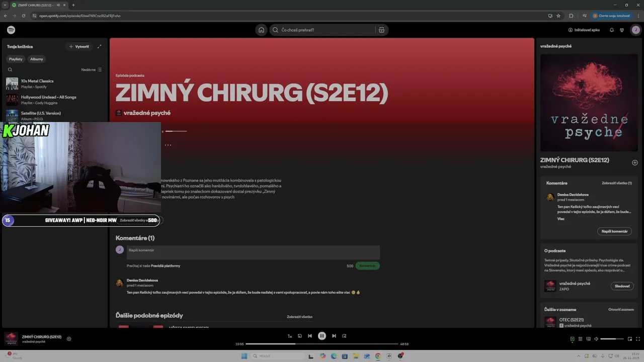Click the Spotify logo
Screen dimensions: 644x362
[x=11, y=30]
